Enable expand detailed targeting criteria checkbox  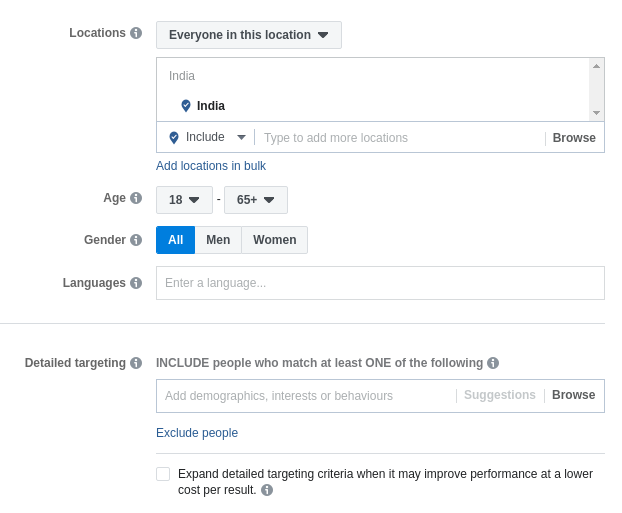click(163, 474)
